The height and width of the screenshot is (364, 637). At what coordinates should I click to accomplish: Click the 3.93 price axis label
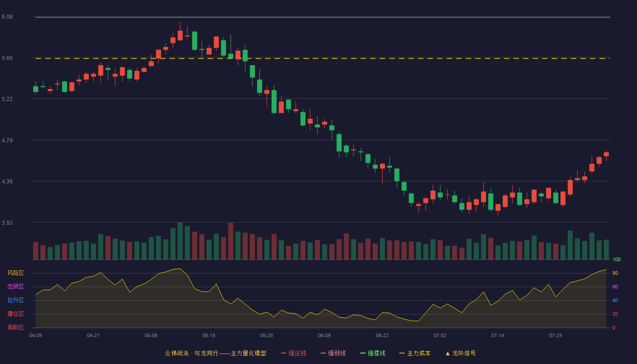(7, 222)
